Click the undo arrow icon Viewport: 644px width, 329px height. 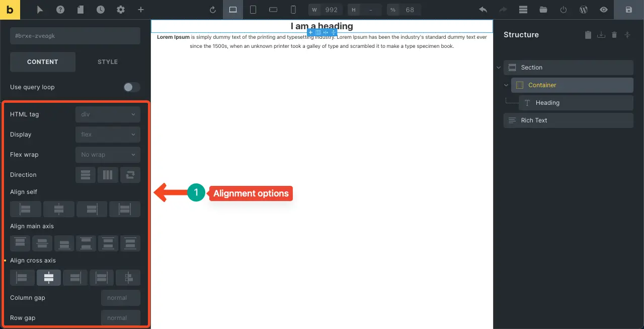tap(483, 10)
